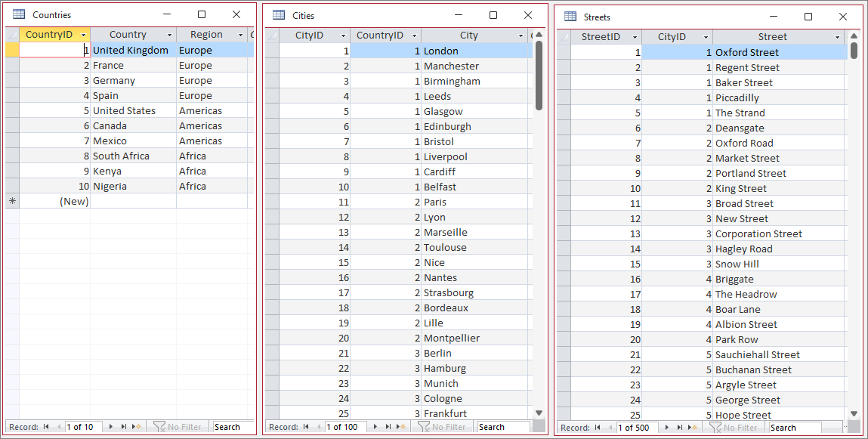The height and width of the screenshot is (439, 868).
Task: Create new blank record in Cities window
Action: tap(401, 427)
